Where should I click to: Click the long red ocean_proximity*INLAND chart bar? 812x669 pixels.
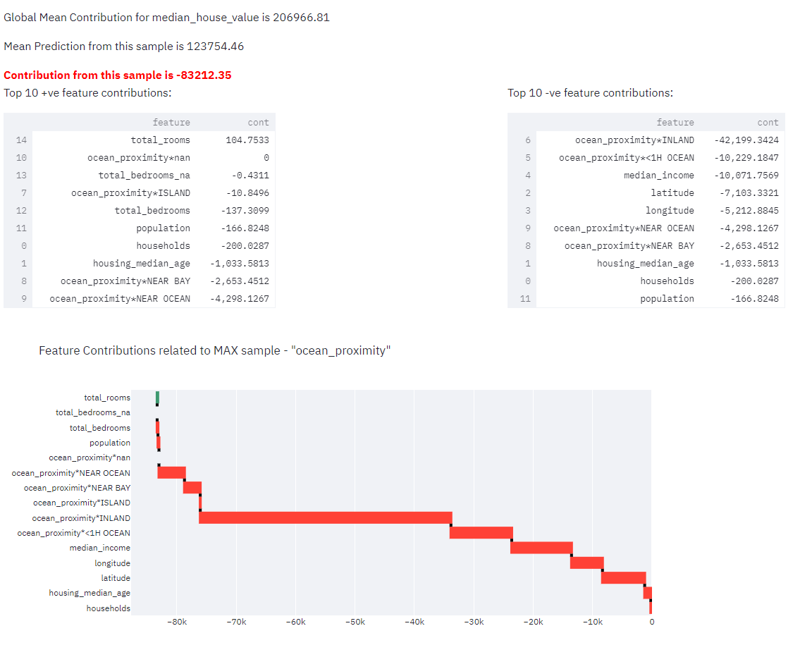pos(325,518)
